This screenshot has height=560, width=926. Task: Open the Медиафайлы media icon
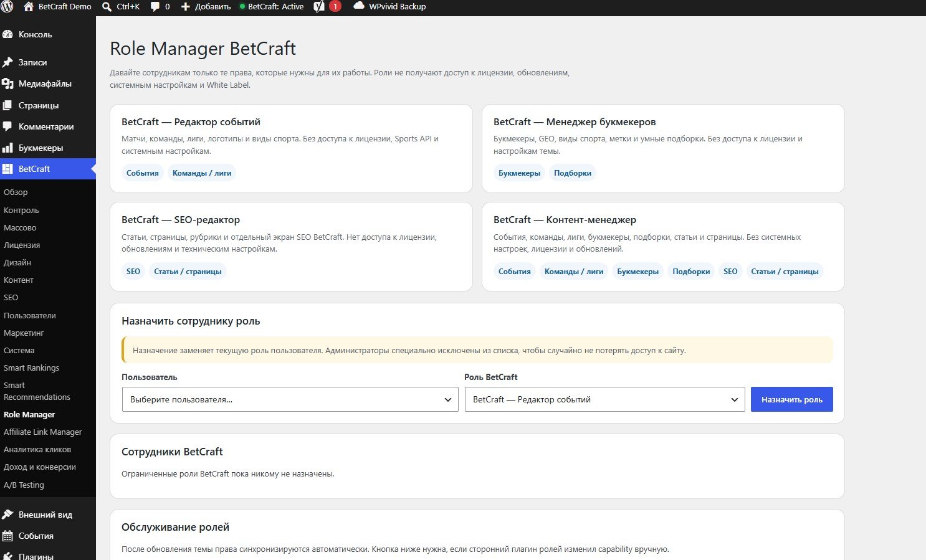pyautogui.click(x=7, y=83)
